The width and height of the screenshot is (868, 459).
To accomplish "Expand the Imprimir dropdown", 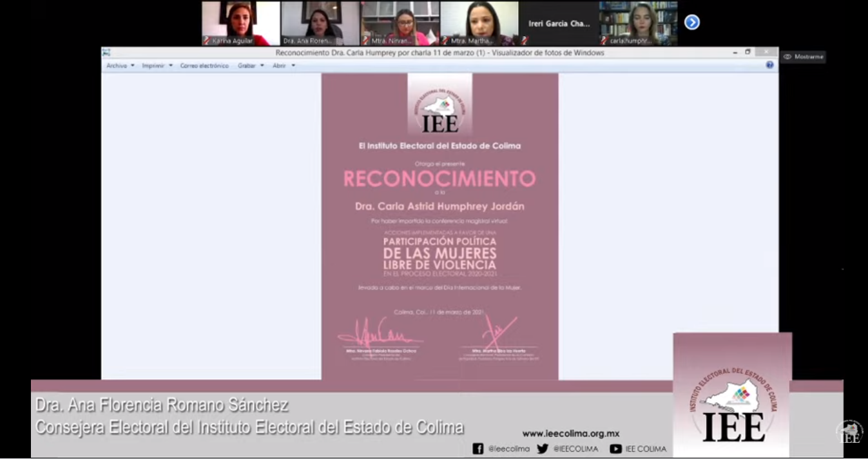I will point(157,66).
